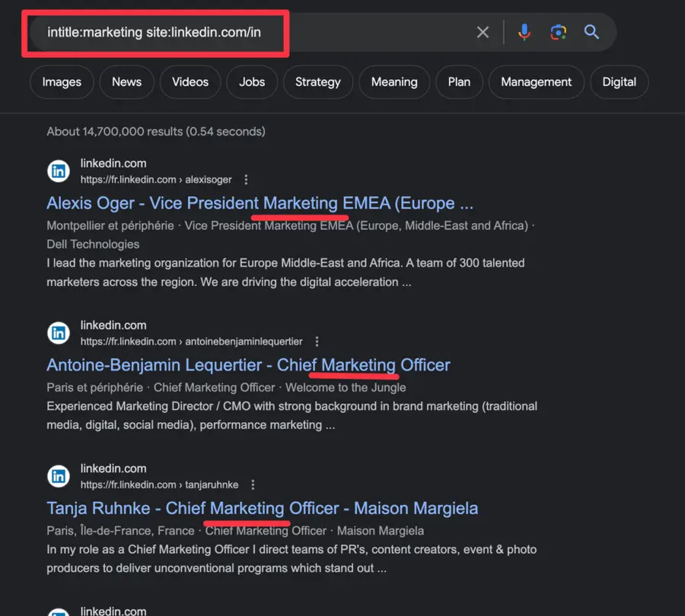685x616 pixels.
Task: Open Antoine-Benjamin Lequertier's profile link
Action: click(247, 364)
